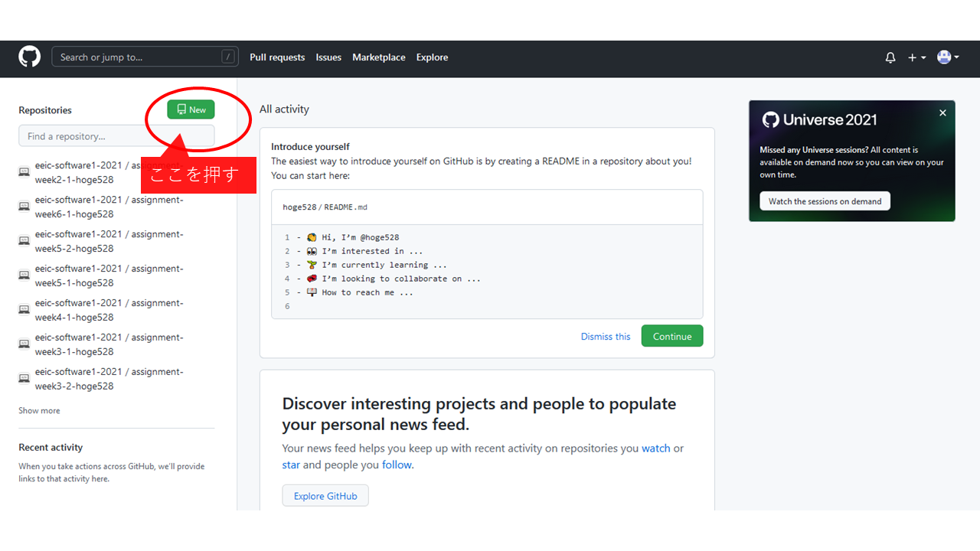
Task: Click repo icon beside assignment-week4-1-hoge528
Action: coord(24,310)
